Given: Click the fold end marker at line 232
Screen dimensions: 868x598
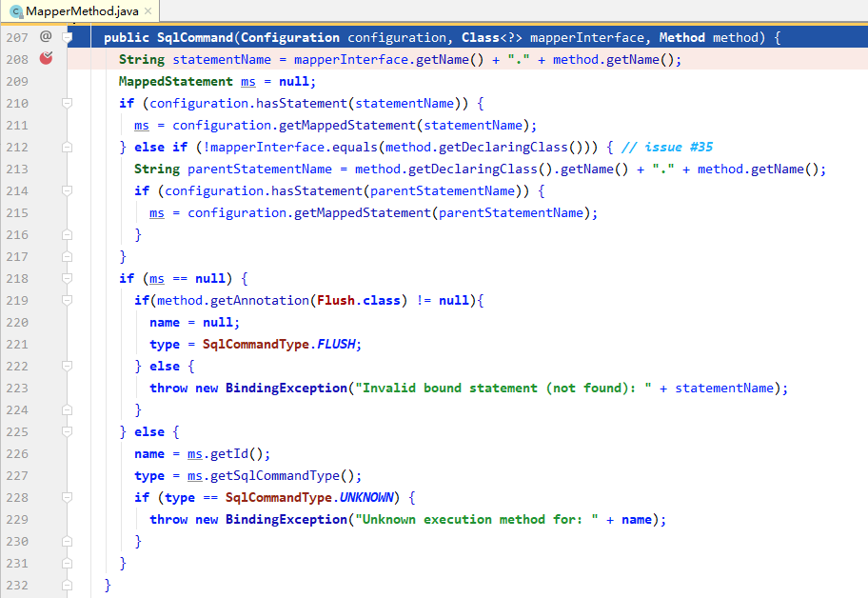Looking at the screenshot, I should [67, 585].
